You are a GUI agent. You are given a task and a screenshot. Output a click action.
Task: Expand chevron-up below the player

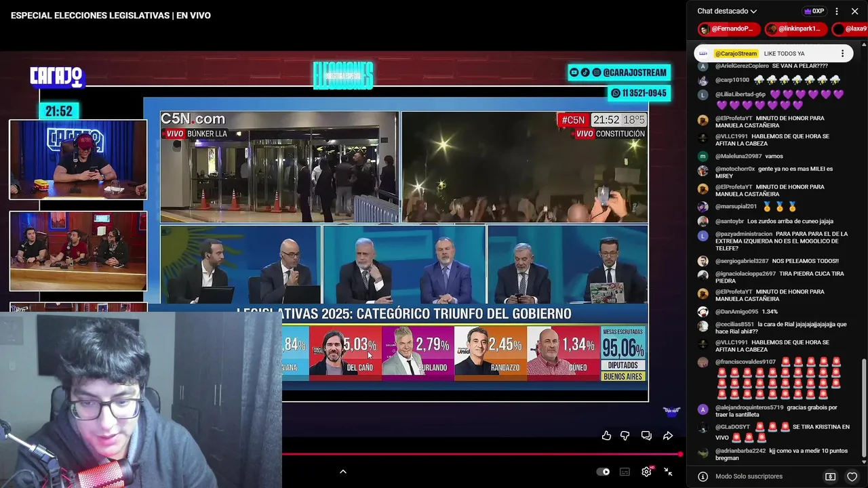pos(342,472)
